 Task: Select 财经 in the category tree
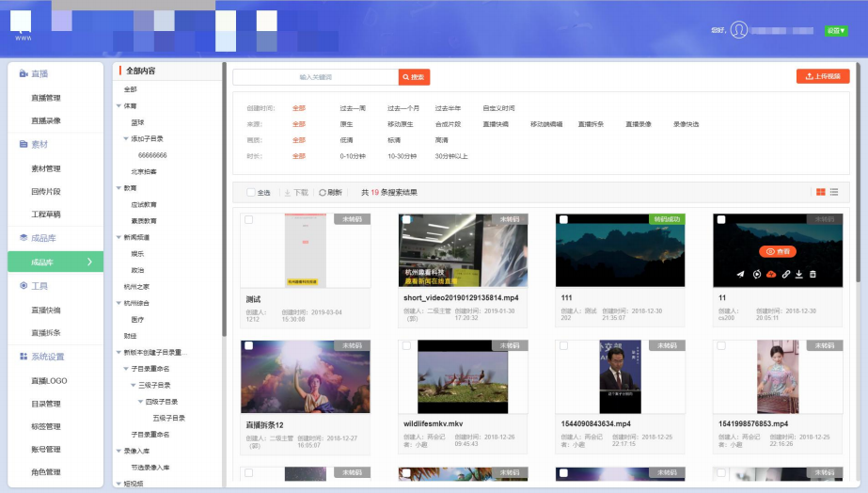[x=130, y=336]
